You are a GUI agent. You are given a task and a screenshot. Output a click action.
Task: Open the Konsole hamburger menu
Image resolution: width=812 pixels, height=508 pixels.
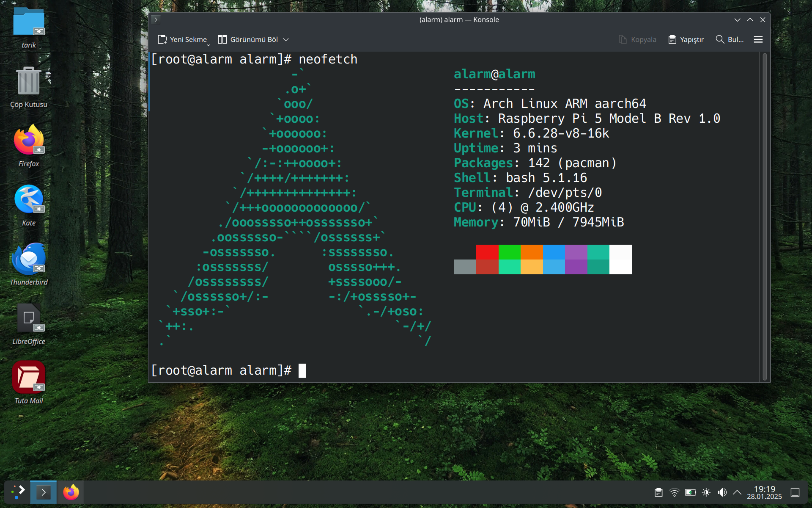(758, 39)
